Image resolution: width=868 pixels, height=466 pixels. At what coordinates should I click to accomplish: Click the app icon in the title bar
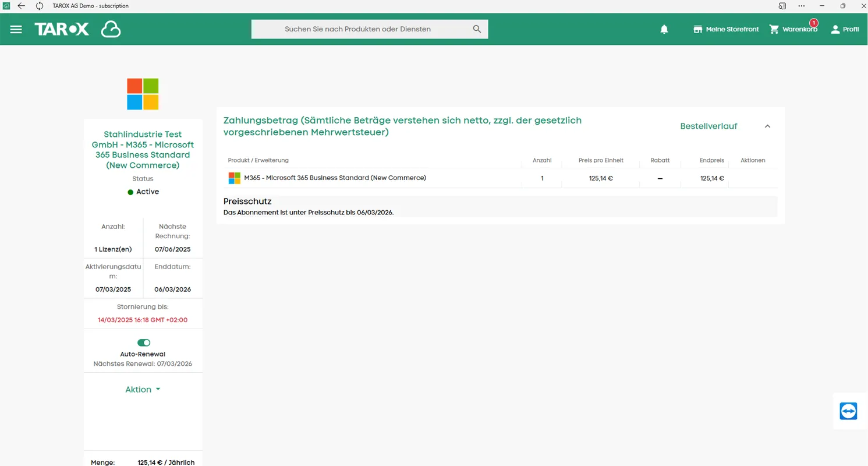point(6,6)
